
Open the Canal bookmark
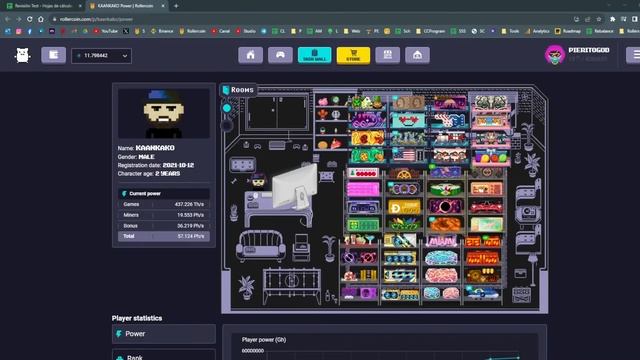[x=221, y=31]
